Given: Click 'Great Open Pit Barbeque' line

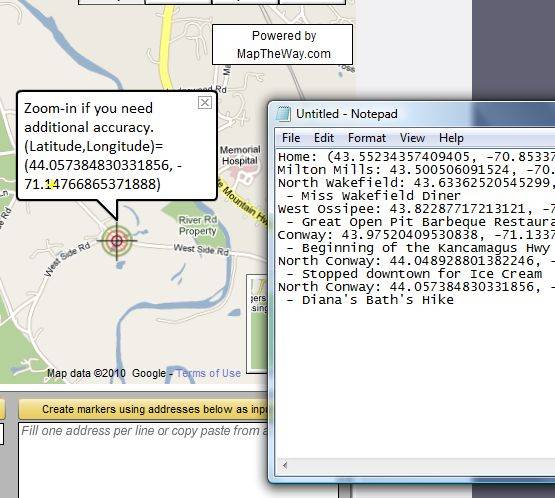Looking at the screenshot, I should (x=420, y=222).
